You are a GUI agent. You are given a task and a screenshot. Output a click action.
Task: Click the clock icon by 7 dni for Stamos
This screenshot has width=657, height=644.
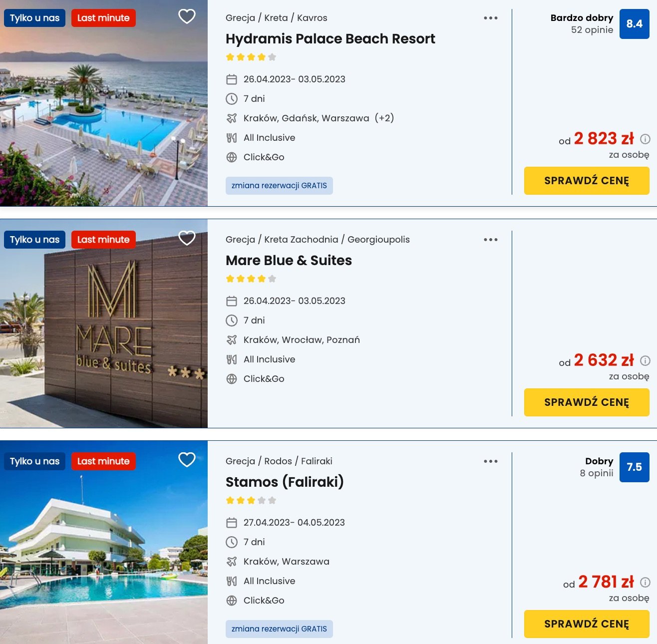232,542
